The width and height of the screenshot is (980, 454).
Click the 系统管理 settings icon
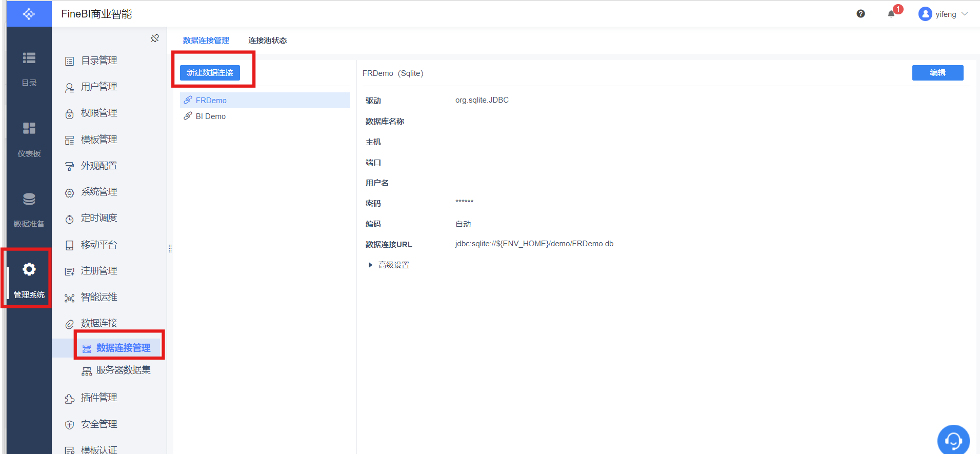(70, 193)
